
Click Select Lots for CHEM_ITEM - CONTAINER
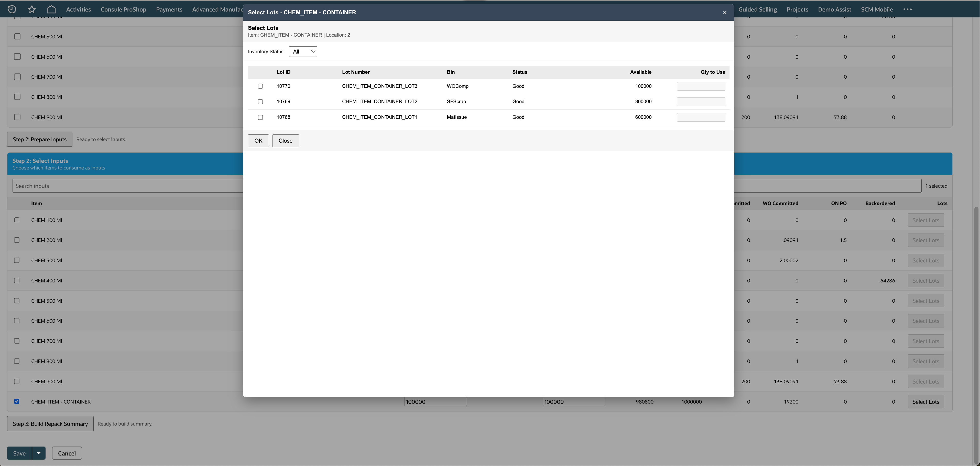click(925, 402)
